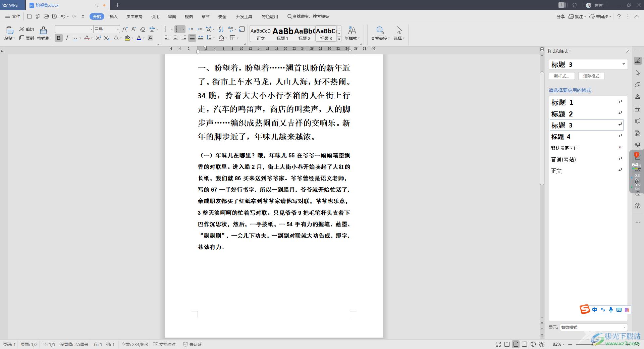644x349 pixels.
Task: Open the borders dropdown arrow
Action: point(238,38)
